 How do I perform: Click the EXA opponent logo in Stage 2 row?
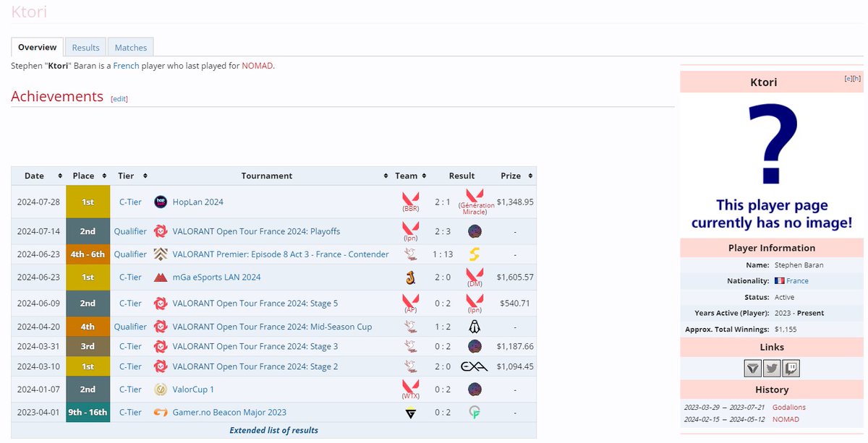click(x=475, y=366)
